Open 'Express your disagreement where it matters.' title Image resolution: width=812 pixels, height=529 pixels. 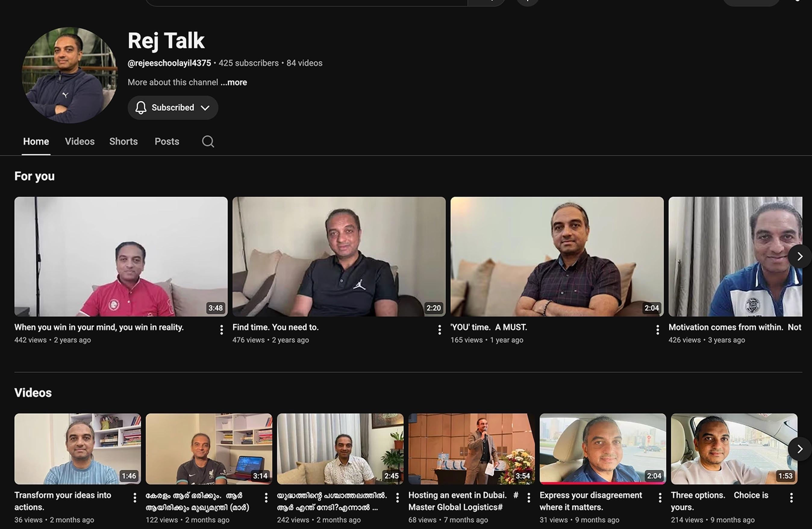click(x=591, y=501)
